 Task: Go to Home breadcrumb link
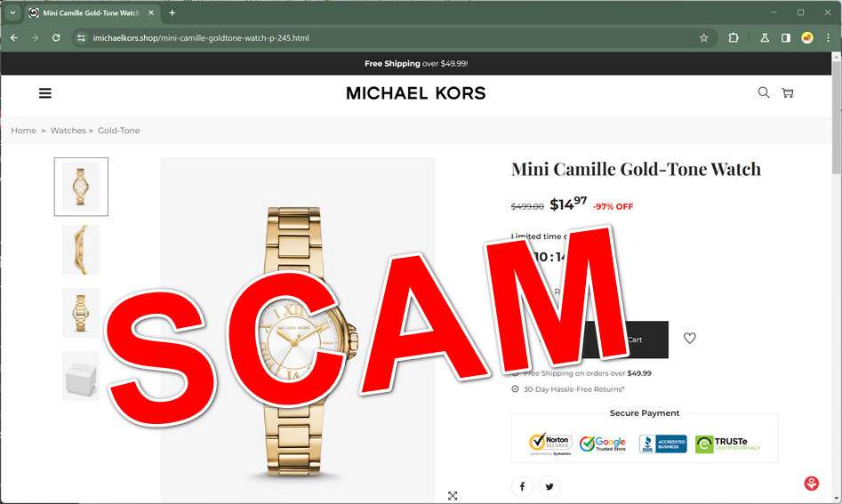click(x=24, y=131)
